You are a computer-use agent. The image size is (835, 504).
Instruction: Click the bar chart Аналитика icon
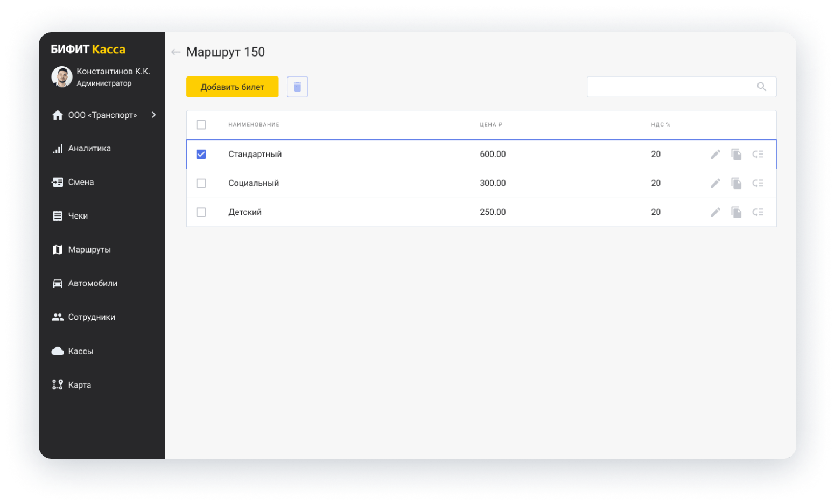(x=58, y=149)
